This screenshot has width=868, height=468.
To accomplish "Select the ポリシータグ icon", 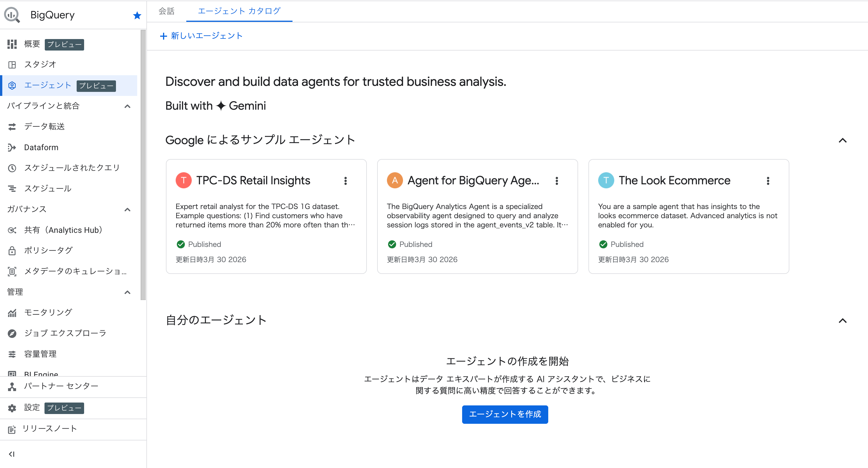I will coord(12,250).
